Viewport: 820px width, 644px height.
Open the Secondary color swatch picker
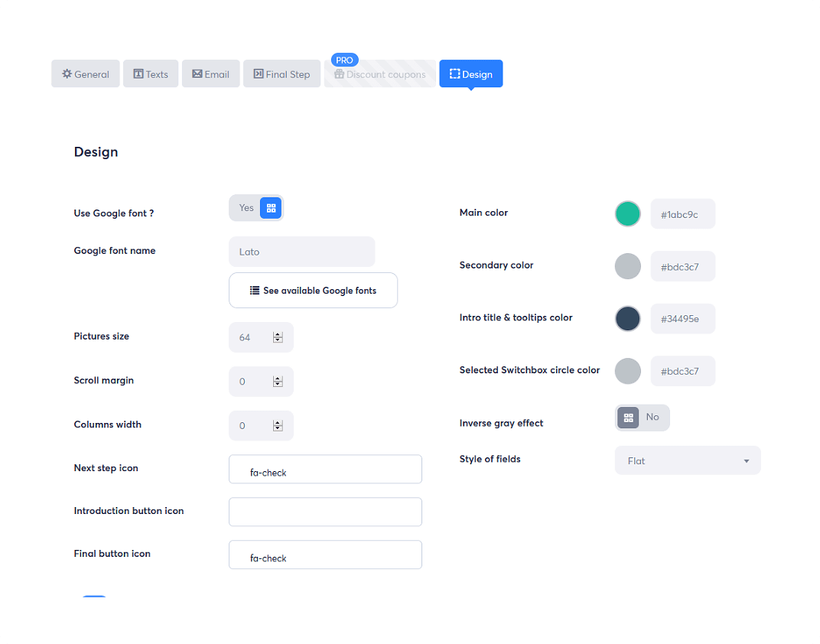click(x=627, y=266)
